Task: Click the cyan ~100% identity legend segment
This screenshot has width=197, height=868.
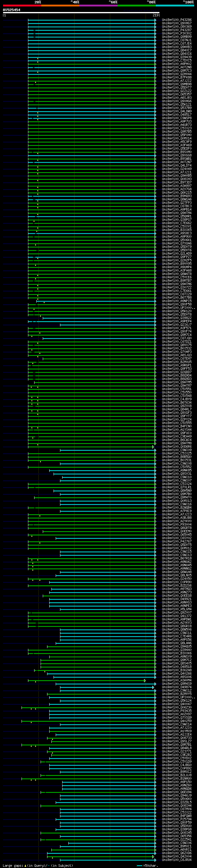Action: (x=175, y=6)
